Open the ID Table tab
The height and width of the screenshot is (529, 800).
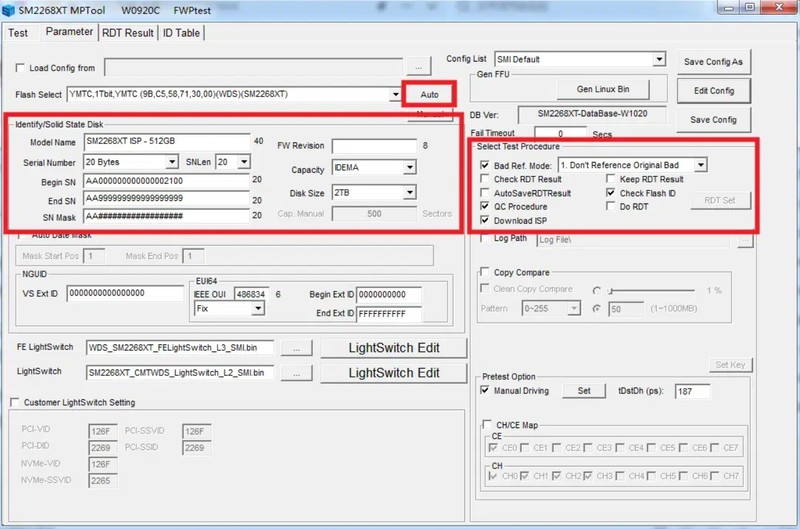pyautogui.click(x=181, y=32)
